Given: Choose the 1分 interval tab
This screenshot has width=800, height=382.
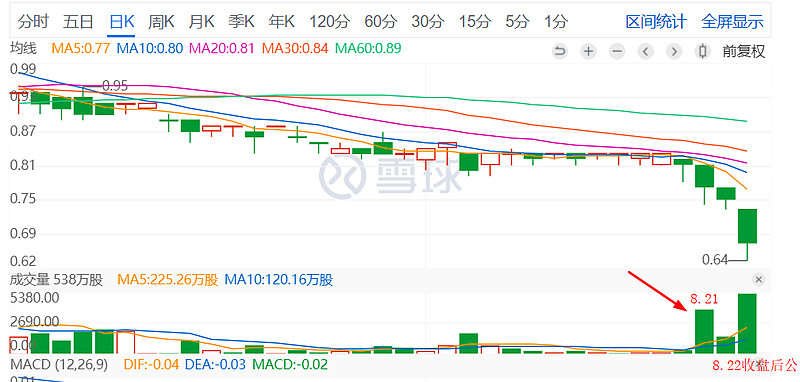Looking at the screenshot, I should (x=556, y=22).
